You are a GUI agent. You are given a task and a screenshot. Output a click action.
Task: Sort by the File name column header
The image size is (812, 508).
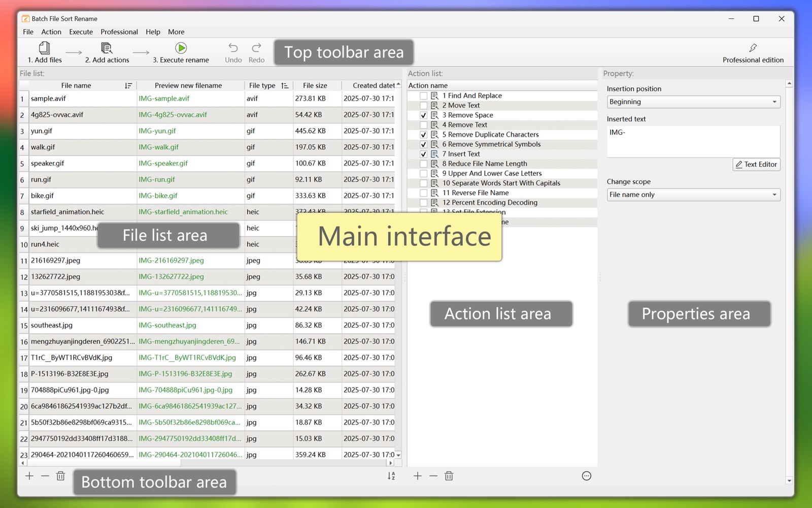[x=76, y=85]
